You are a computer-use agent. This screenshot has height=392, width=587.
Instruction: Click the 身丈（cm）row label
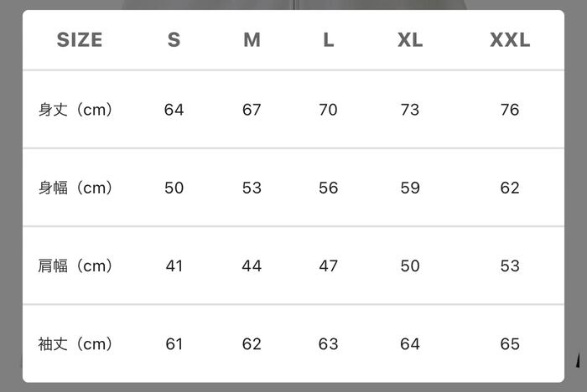75,110
